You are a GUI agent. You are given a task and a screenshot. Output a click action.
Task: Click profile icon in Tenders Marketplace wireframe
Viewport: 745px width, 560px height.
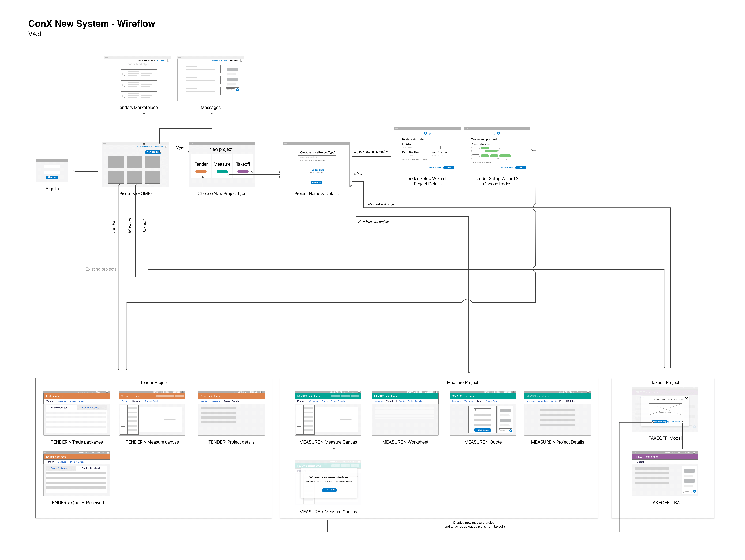(x=168, y=61)
